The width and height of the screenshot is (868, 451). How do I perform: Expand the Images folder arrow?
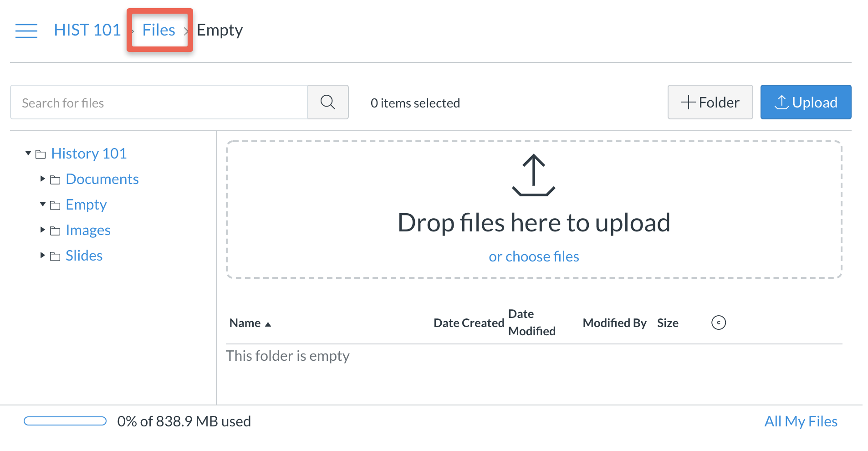(x=42, y=230)
